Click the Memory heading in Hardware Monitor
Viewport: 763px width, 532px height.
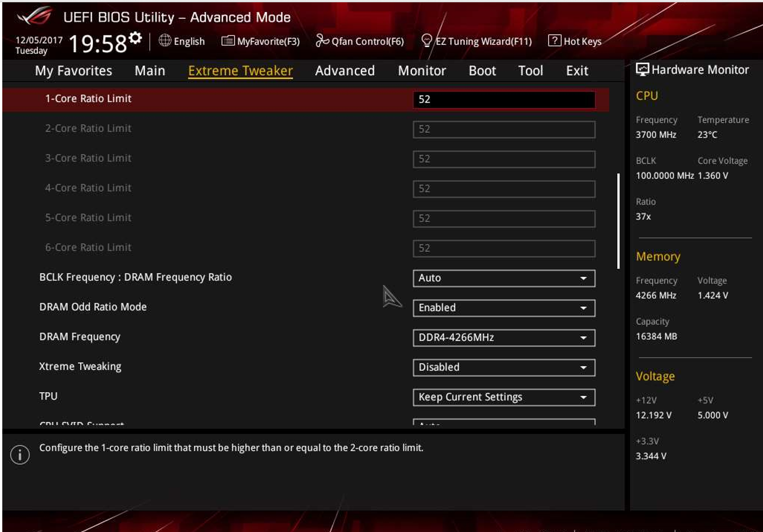coord(658,257)
